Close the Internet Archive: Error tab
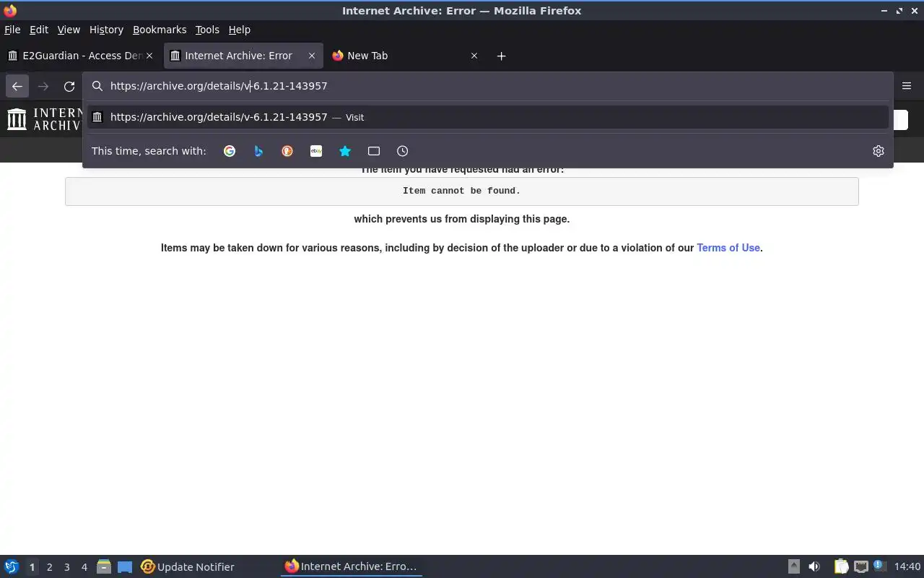Screen dimensions: 924x578 [x=312, y=56]
